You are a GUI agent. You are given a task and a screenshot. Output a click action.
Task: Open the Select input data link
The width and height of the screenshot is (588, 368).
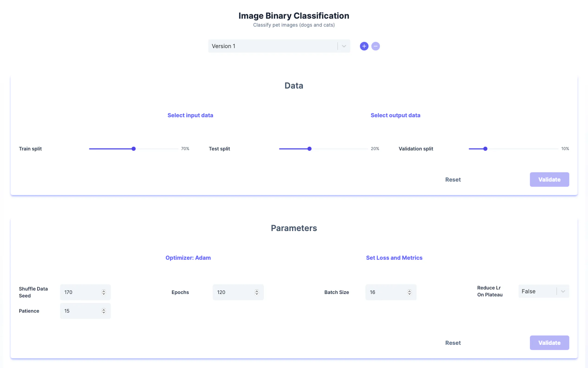pyautogui.click(x=190, y=115)
